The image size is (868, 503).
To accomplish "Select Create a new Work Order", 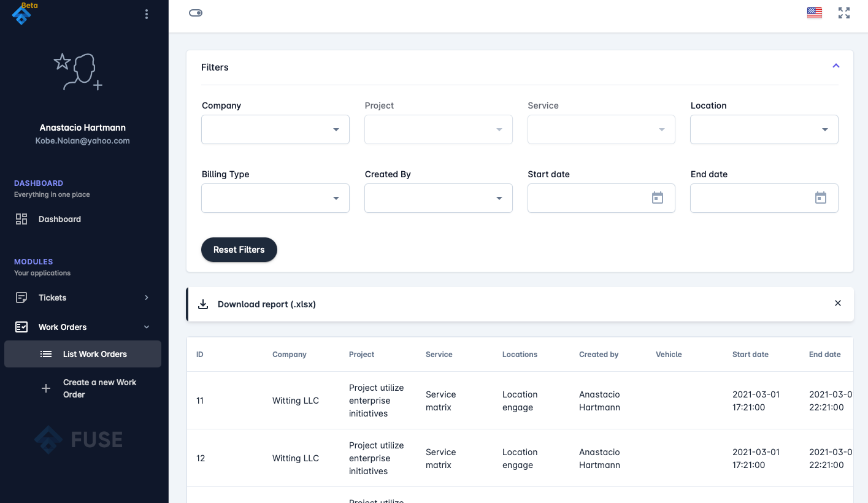I will coord(99,388).
